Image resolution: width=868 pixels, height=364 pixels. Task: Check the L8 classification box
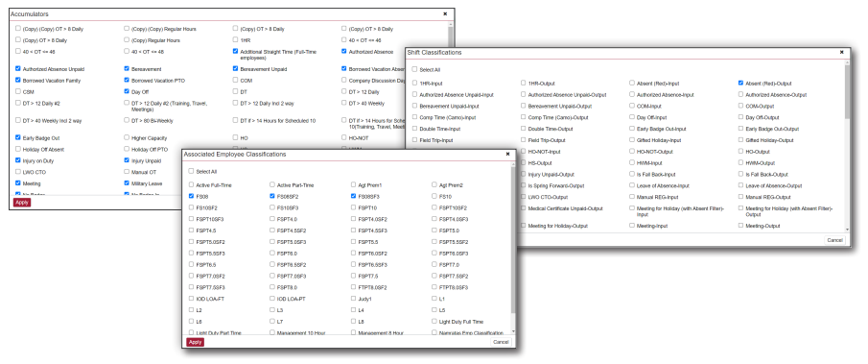353,322
